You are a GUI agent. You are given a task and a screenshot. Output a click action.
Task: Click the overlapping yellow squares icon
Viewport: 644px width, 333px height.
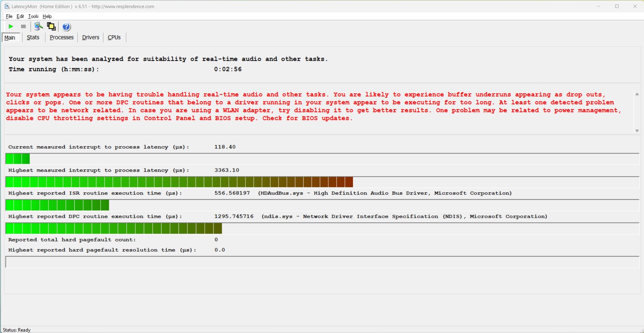(x=51, y=26)
